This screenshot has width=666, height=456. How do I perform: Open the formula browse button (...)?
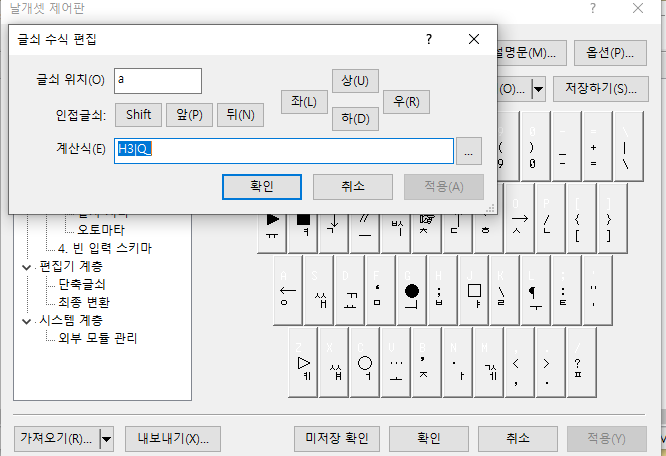(470, 150)
